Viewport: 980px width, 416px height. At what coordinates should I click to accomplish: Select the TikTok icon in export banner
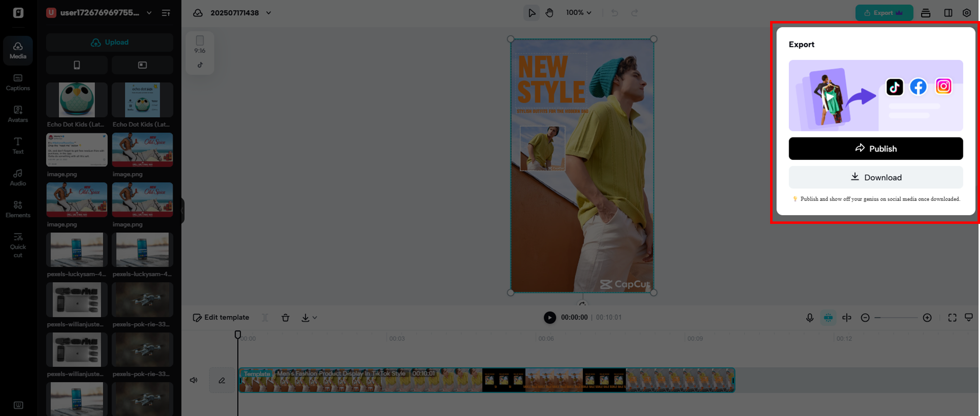coord(894,87)
